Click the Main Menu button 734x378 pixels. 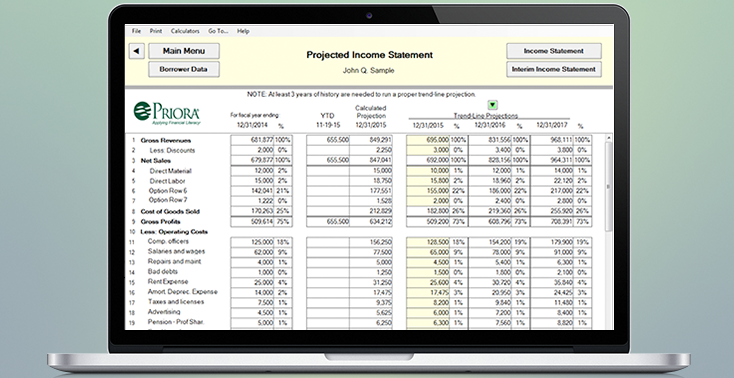click(184, 51)
